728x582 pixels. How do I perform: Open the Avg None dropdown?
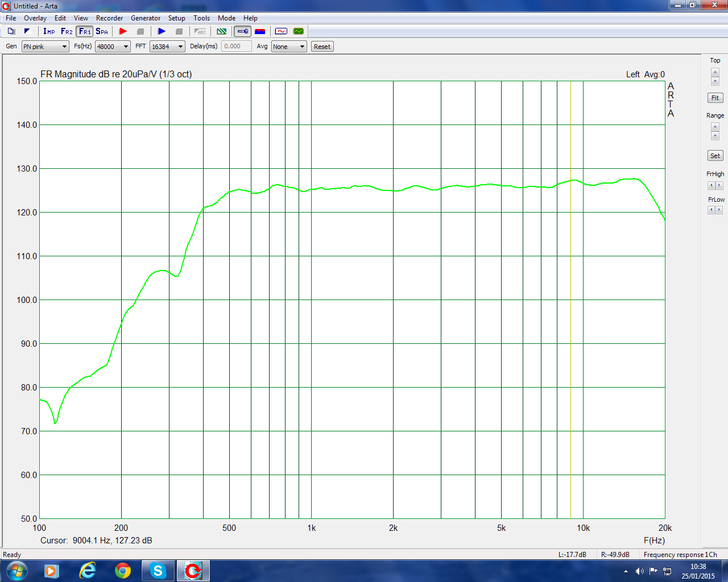(289, 47)
